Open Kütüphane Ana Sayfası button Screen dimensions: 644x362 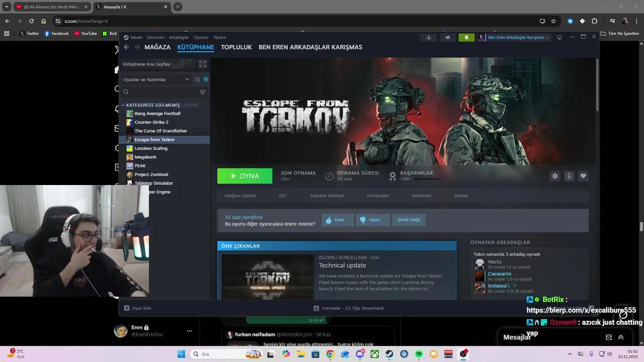[157, 64]
